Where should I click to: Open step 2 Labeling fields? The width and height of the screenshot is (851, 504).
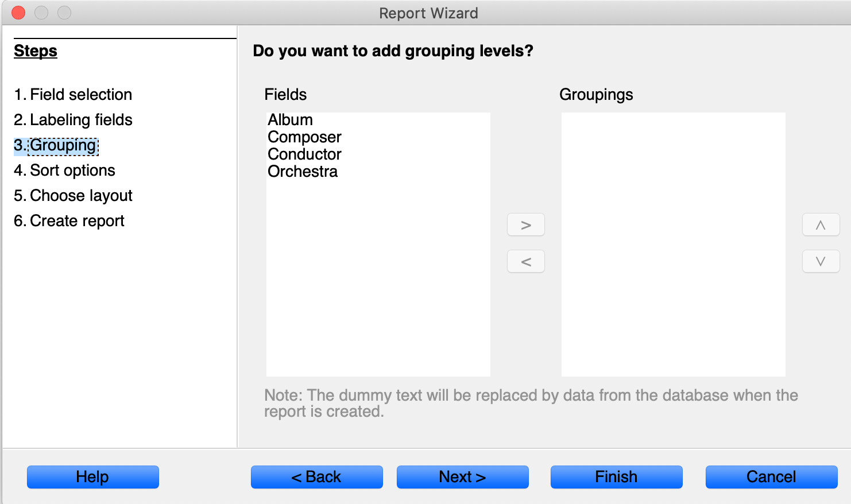pos(73,120)
